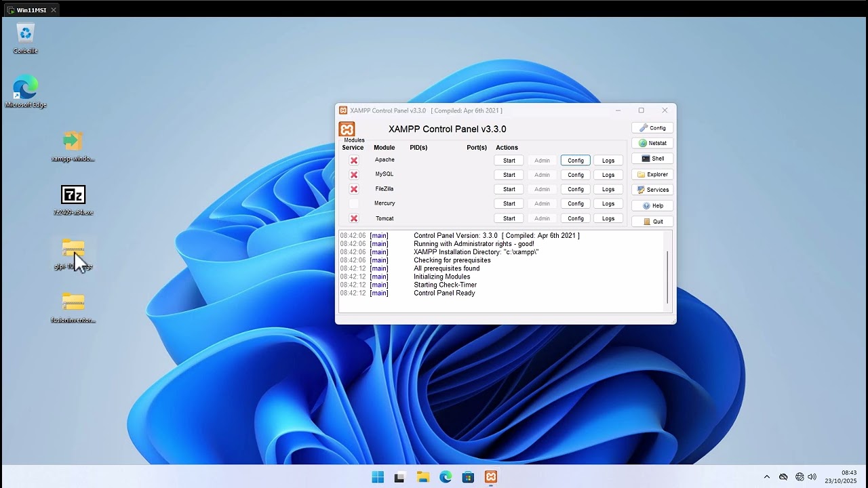Toggle FileZilla service install checkbox
Image resolution: width=868 pixels, height=488 pixels.
coord(353,189)
